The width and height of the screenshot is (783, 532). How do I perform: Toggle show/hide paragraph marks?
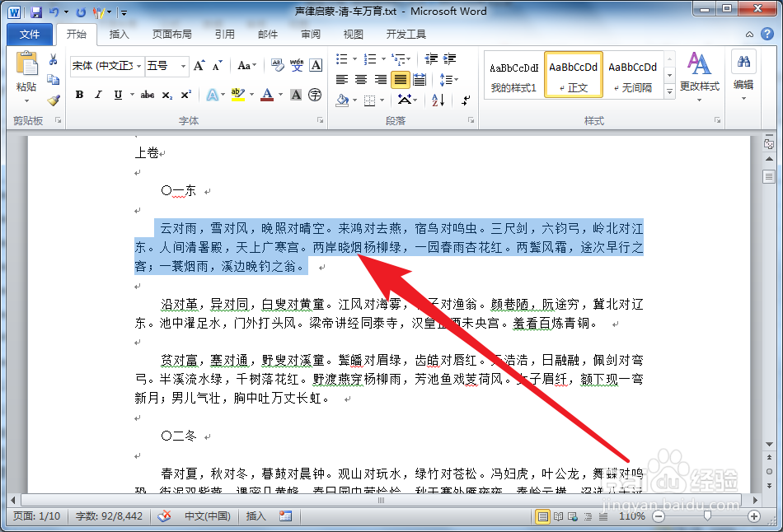point(464,100)
